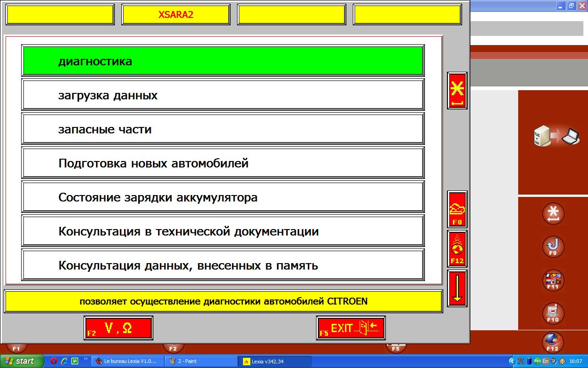Click the round F9 back-arrow icon

point(553,247)
